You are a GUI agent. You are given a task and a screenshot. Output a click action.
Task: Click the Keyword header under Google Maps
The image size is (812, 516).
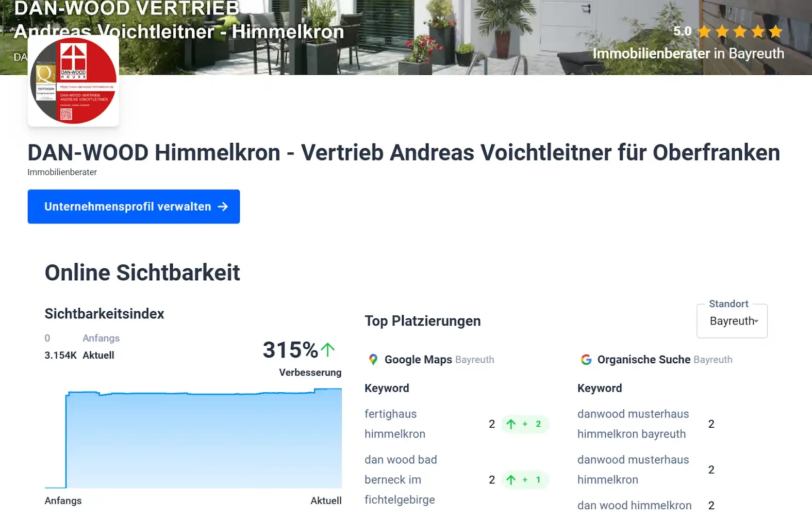coord(387,388)
